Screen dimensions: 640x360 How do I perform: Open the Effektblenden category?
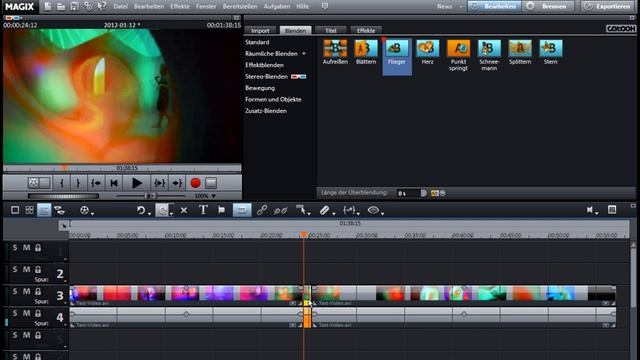(x=264, y=65)
